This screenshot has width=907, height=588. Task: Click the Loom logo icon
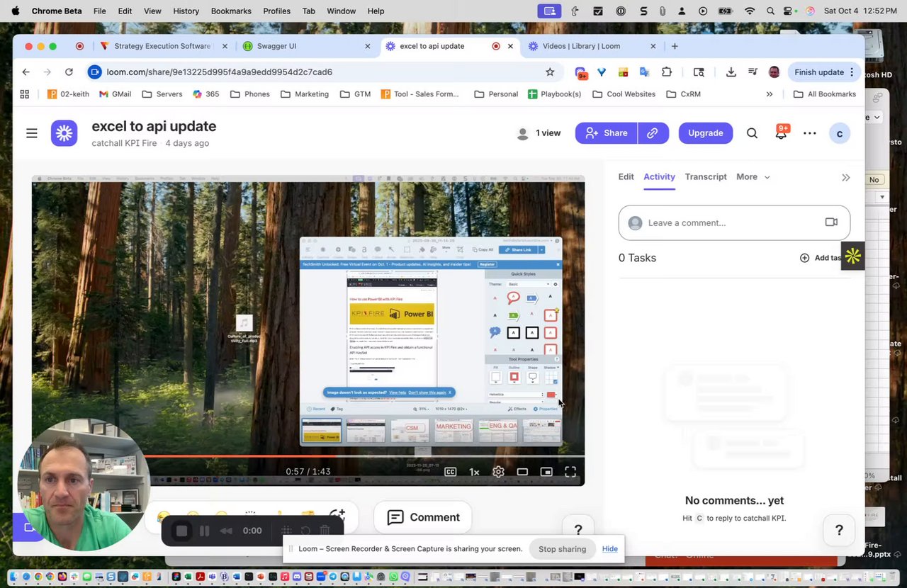coord(64,133)
